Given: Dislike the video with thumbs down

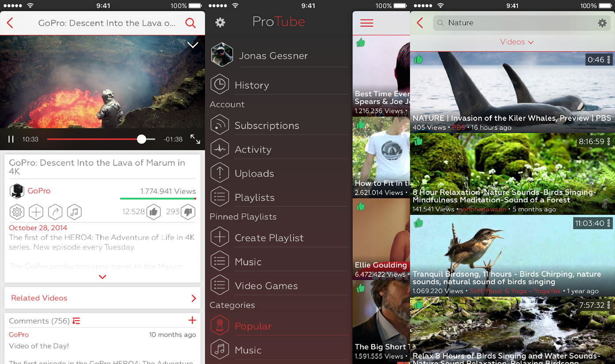Looking at the screenshot, I should point(188,212).
